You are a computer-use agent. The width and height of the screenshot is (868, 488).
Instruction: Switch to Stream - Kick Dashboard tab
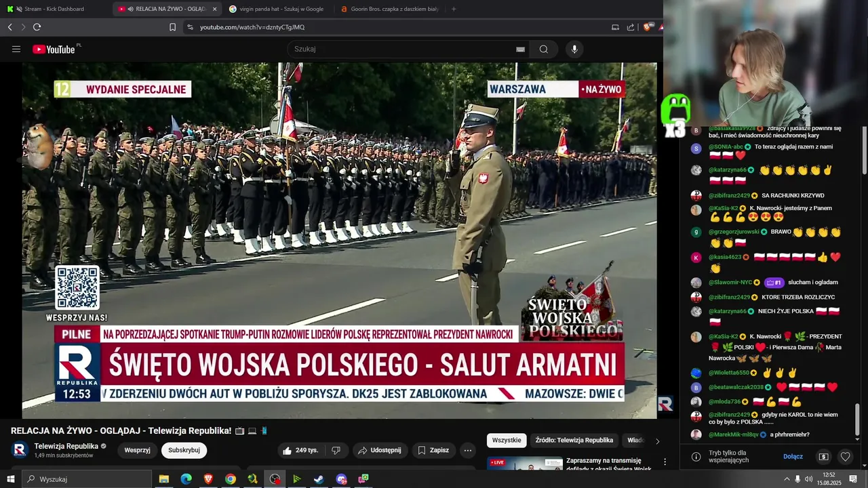click(x=56, y=9)
